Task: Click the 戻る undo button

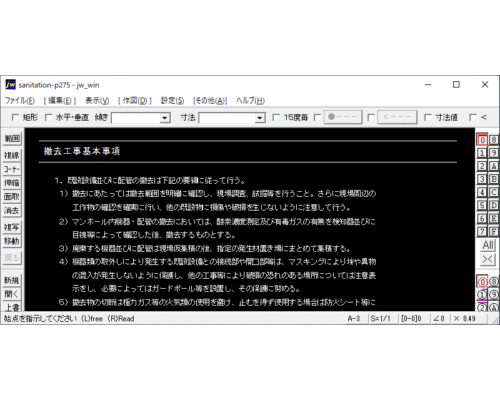Action: tap(12, 258)
